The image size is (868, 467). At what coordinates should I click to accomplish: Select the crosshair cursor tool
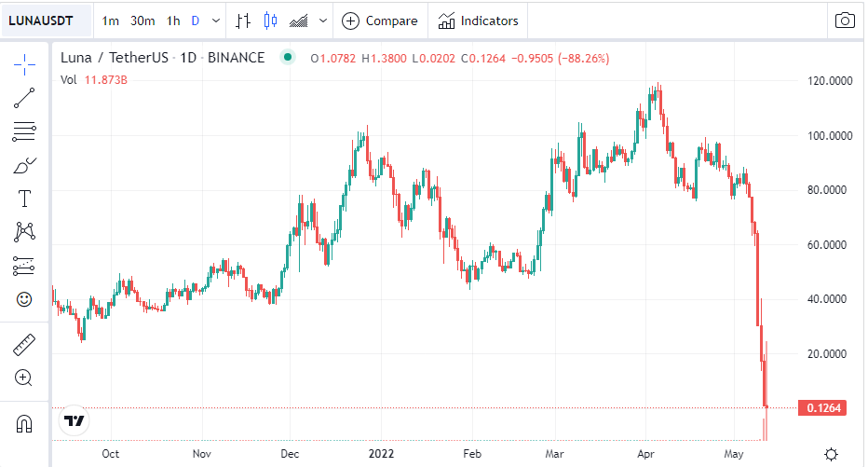click(24, 65)
